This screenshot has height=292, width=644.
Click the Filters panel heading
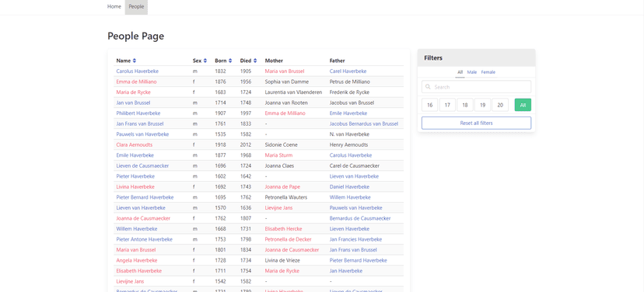click(433, 57)
